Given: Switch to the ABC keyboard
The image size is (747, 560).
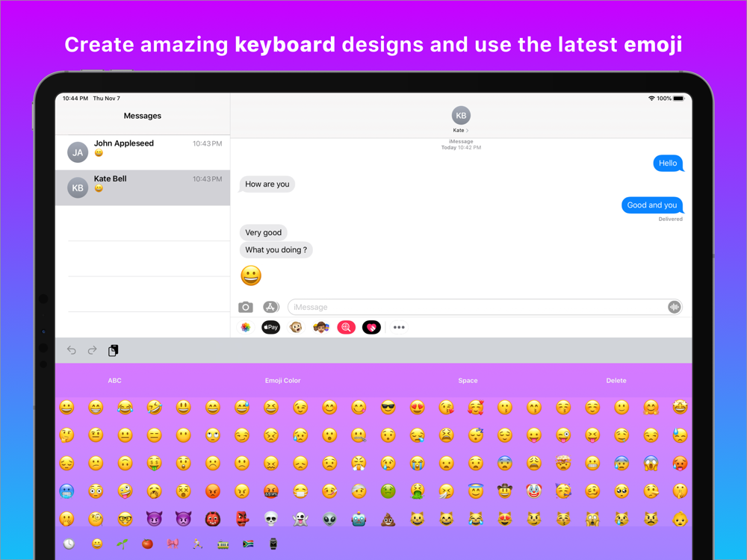Looking at the screenshot, I should pos(115,381).
